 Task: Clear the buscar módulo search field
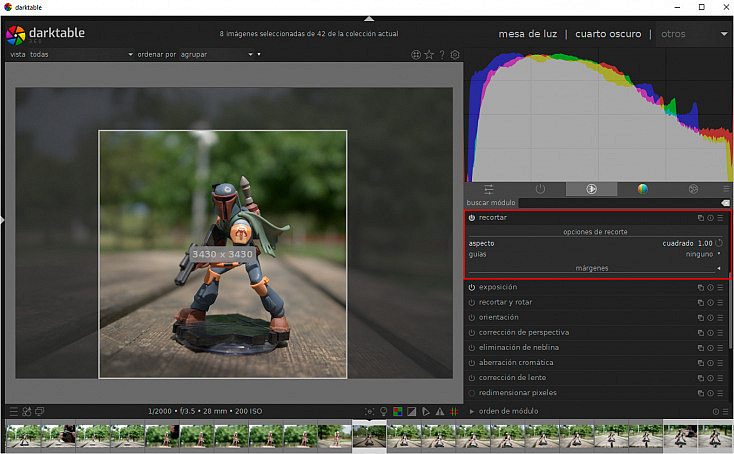click(x=725, y=203)
